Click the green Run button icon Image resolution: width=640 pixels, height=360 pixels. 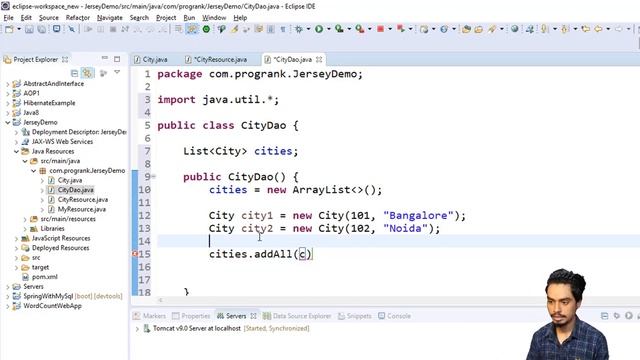[x=319, y=29]
